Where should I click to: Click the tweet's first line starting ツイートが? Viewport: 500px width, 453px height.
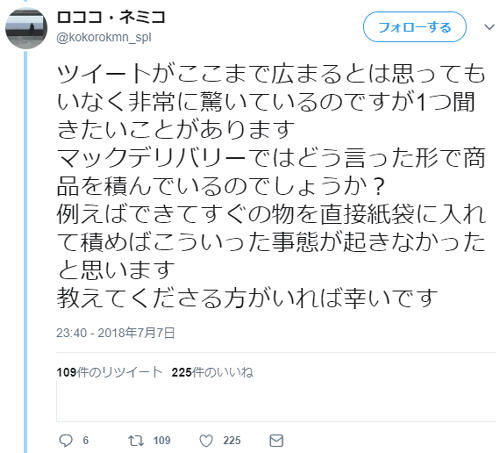[x=271, y=74]
